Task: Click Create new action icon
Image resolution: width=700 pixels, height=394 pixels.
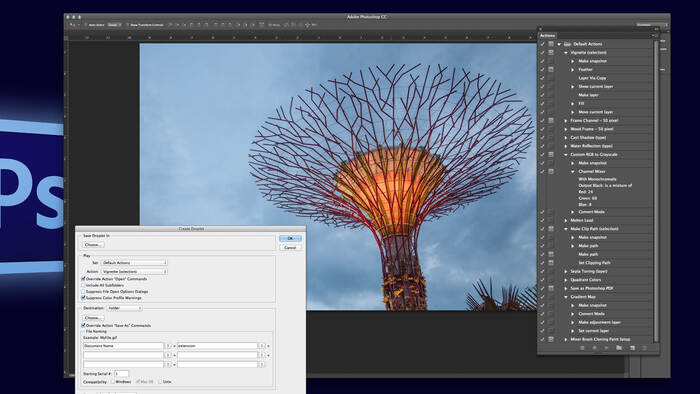Action: pyautogui.click(x=632, y=348)
